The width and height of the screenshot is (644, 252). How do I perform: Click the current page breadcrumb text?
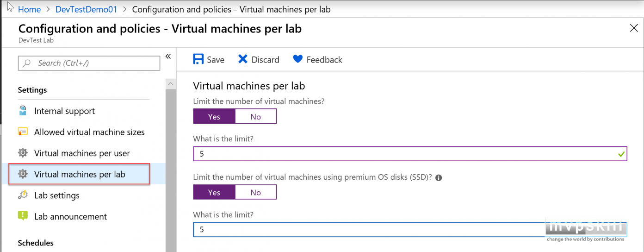[x=231, y=9]
